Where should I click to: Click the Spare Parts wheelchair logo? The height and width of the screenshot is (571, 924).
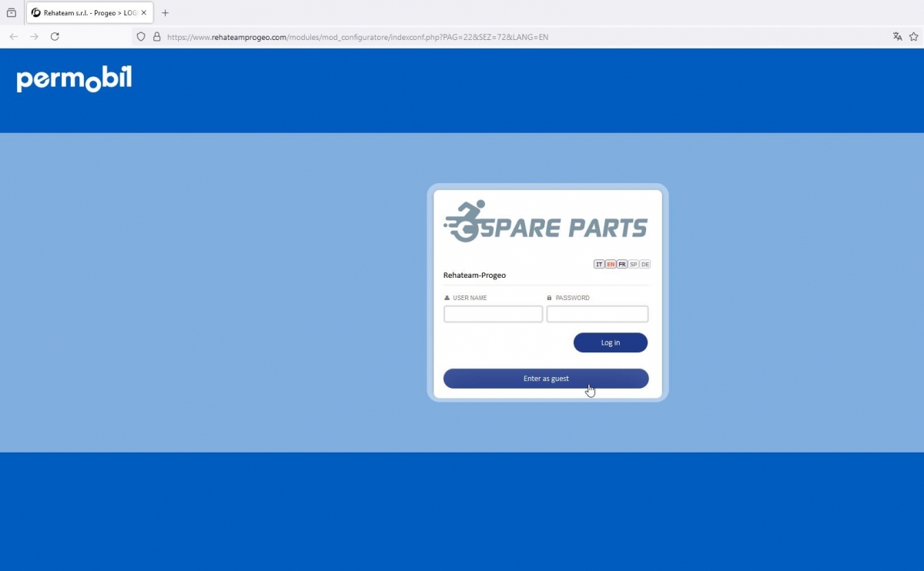click(x=546, y=222)
